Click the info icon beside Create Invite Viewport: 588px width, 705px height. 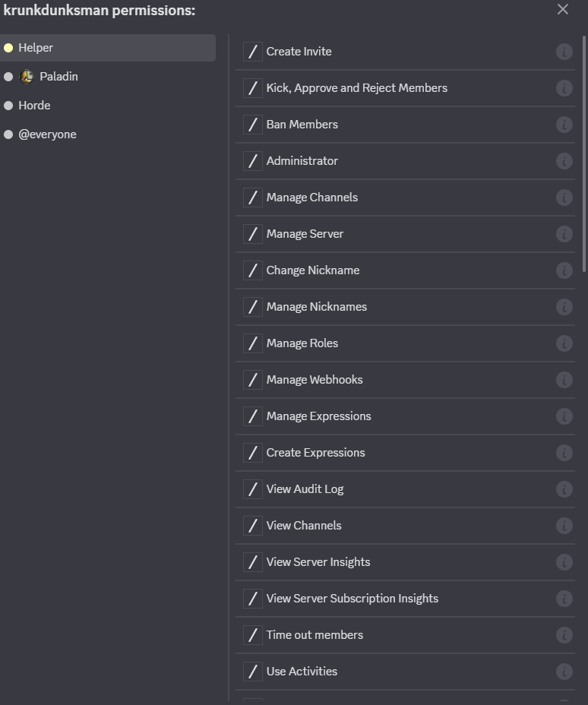564,52
